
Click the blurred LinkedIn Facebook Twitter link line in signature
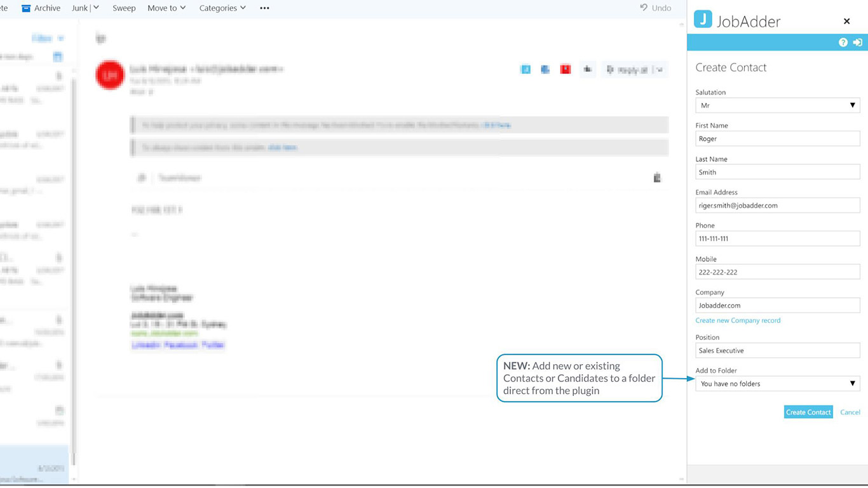(x=178, y=345)
